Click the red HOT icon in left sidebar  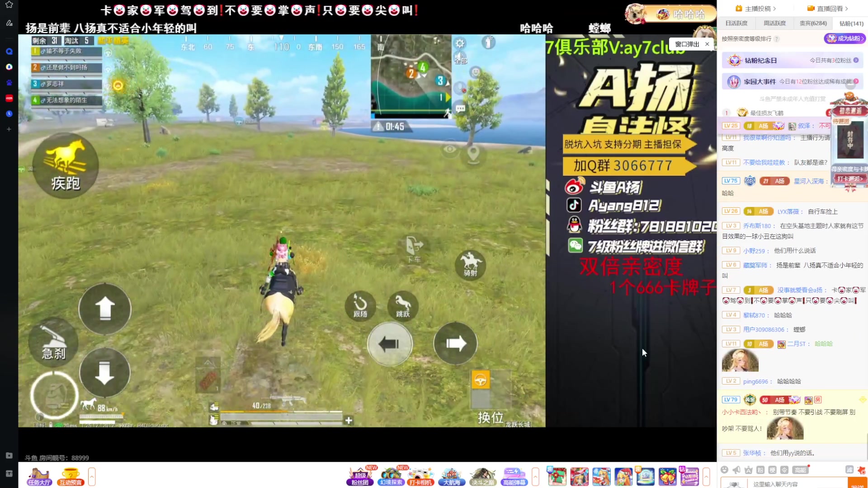(x=9, y=98)
